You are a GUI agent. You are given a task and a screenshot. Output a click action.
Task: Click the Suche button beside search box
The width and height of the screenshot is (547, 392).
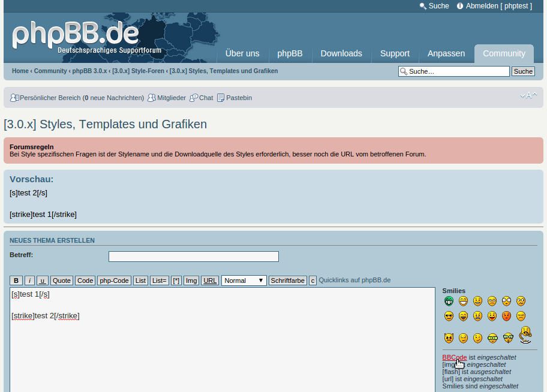523,71
